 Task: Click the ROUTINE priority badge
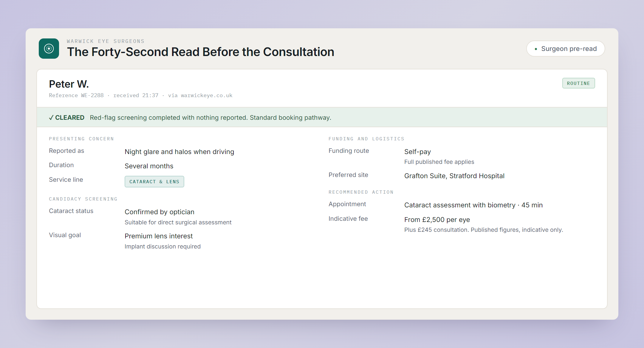[578, 83]
